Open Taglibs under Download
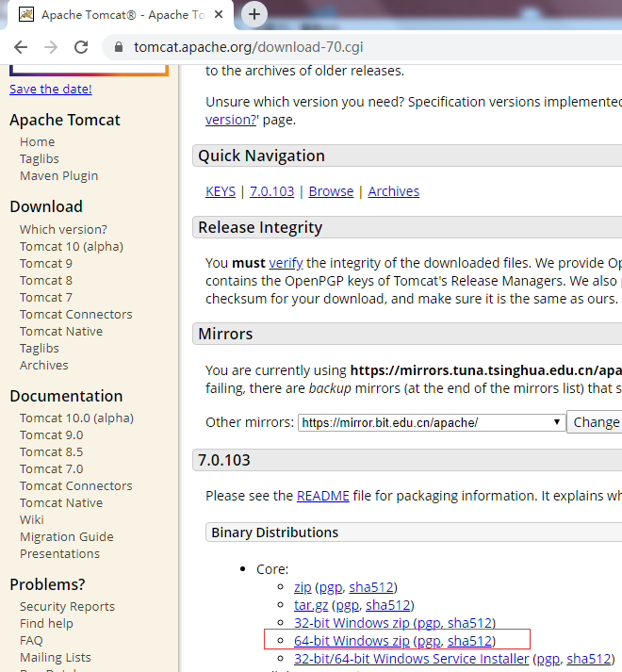Viewport: 622px width, 672px height. tap(40, 348)
